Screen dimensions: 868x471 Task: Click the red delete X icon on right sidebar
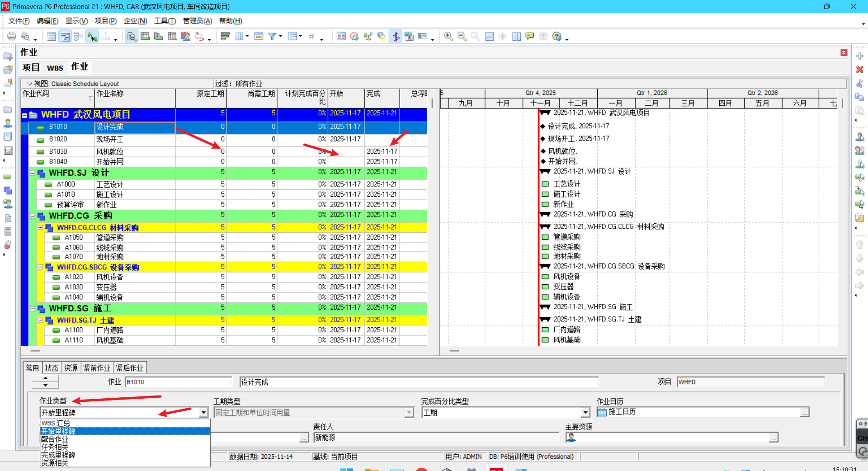(x=860, y=70)
